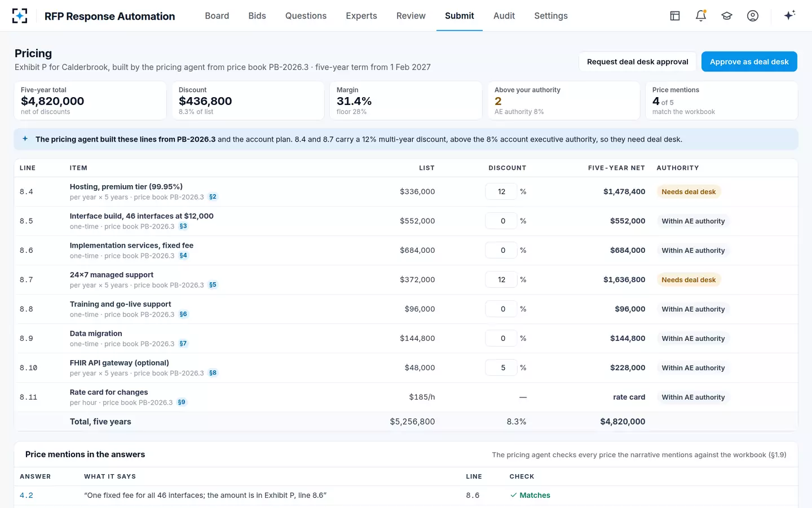Go to the Board tab
Image resolution: width=812 pixels, height=508 pixels.
217,16
